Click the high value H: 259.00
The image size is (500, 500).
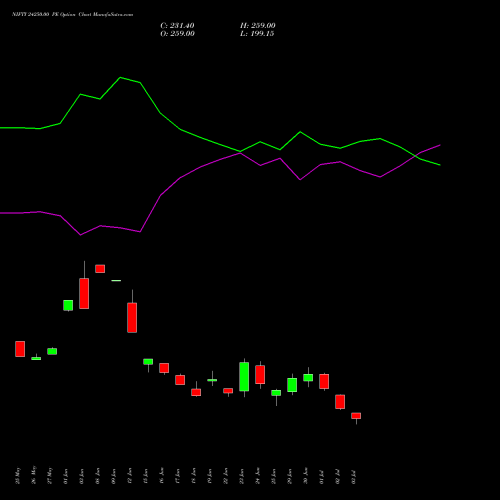[x=258, y=26]
